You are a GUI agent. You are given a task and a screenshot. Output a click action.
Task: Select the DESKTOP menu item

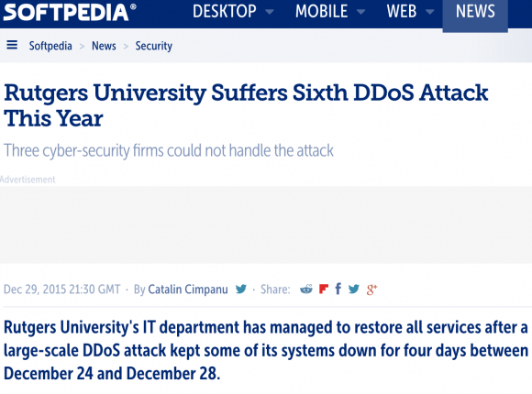click(x=225, y=12)
